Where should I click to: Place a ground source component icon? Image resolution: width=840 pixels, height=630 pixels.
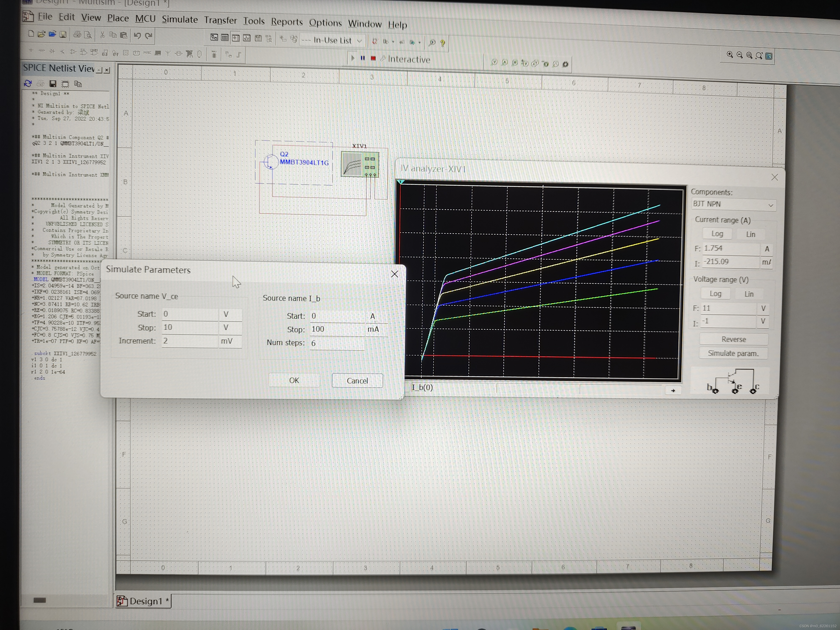pyautogui.click(x=31, y=51)
